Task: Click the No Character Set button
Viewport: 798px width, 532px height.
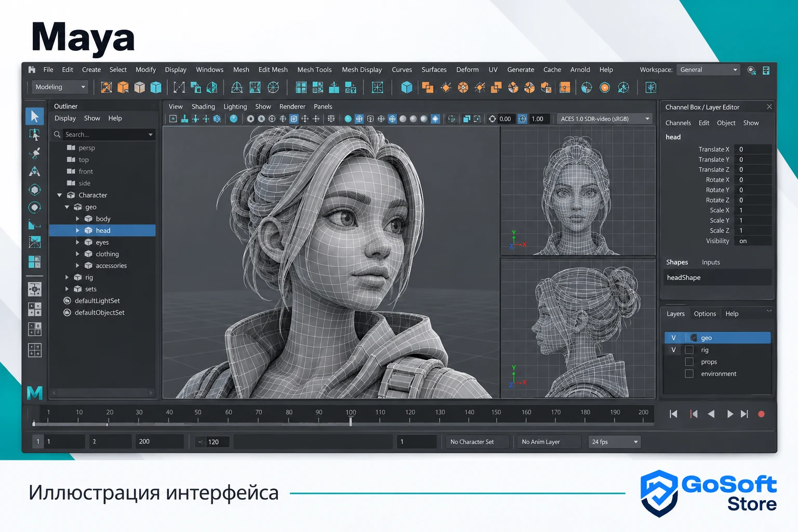Action: pos(478,442)
